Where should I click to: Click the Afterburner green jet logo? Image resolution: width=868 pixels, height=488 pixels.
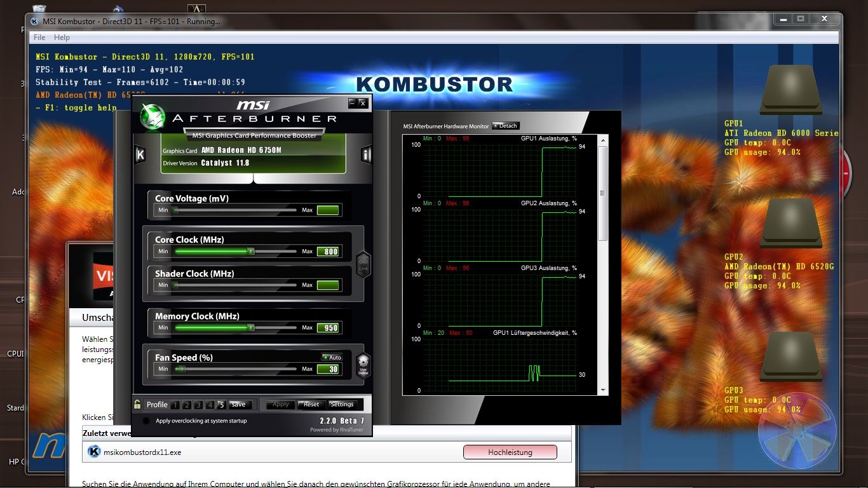click(x=152, y=116)
